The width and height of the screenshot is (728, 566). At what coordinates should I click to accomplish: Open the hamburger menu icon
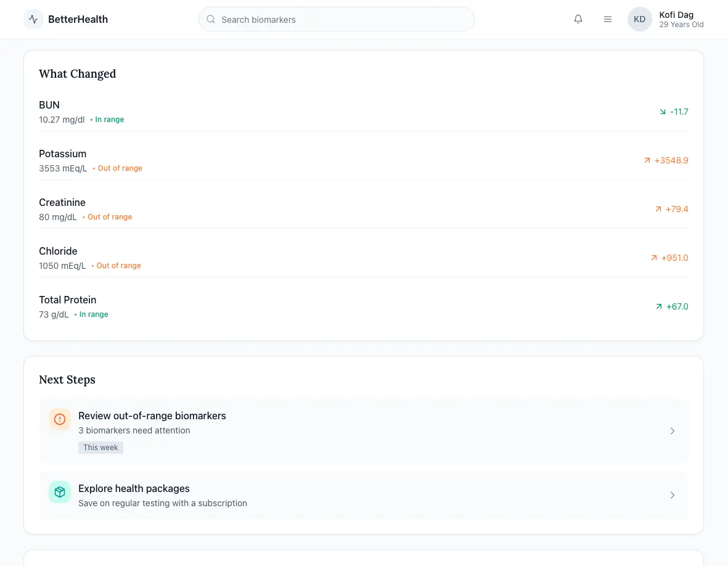(608, 19)
